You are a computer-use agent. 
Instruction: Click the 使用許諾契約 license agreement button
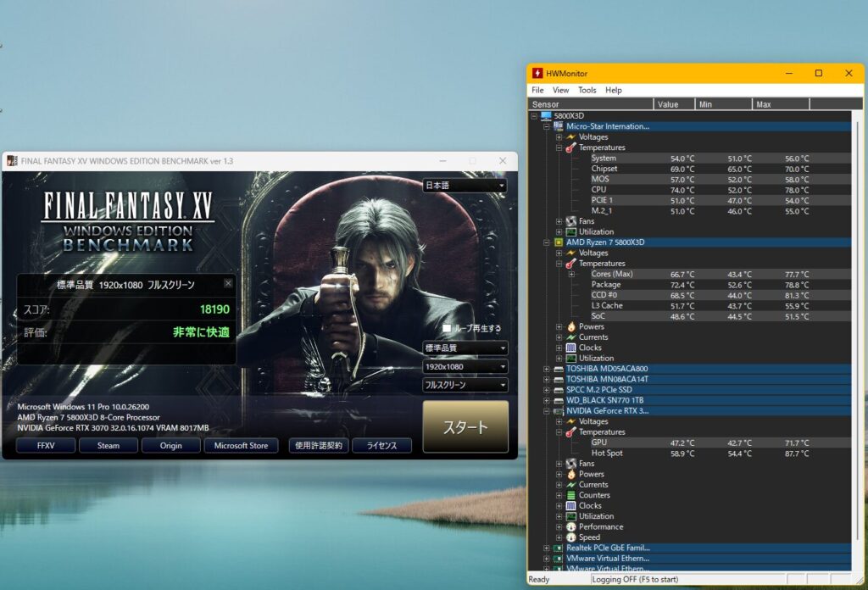(319, 445)
